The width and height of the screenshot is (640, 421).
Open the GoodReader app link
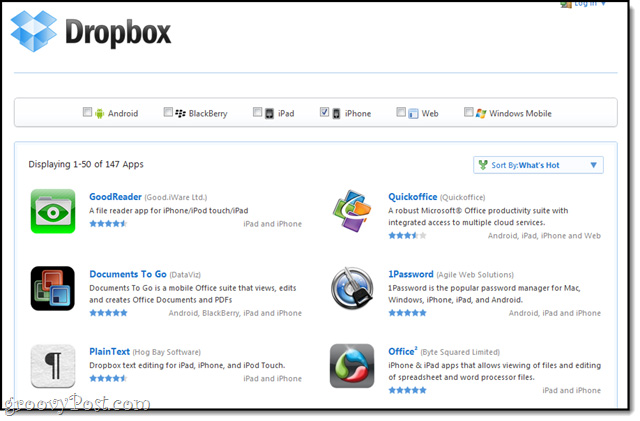click(x=116, y=197)
